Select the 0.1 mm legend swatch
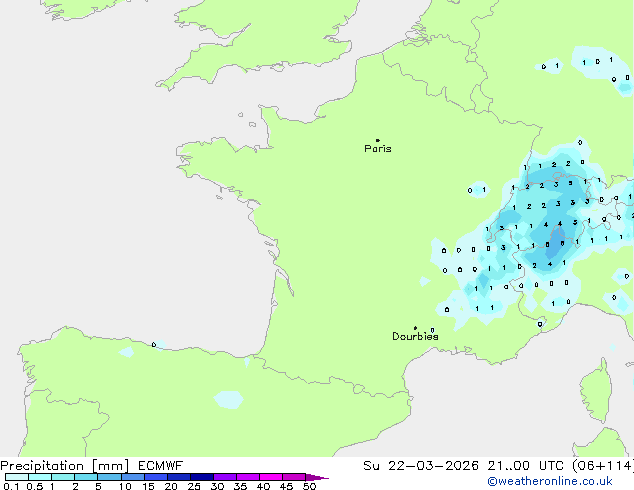 click(17, 477)
